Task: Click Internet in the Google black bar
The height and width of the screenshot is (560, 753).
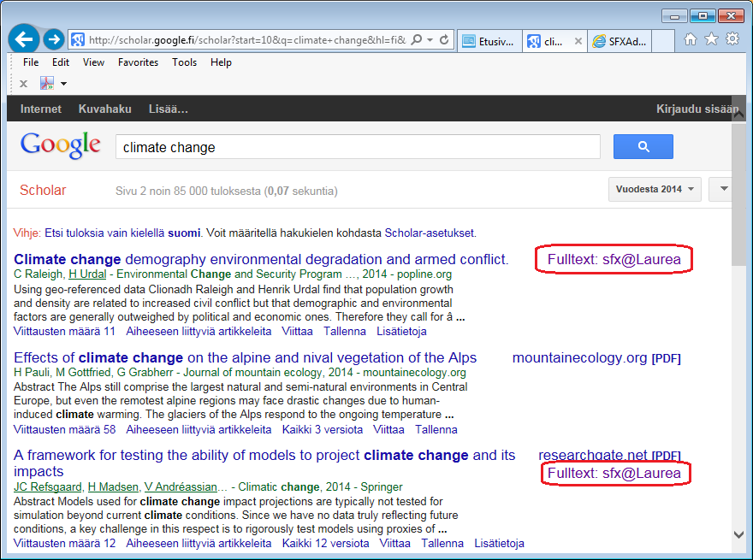Action: (x=41, y=109)
